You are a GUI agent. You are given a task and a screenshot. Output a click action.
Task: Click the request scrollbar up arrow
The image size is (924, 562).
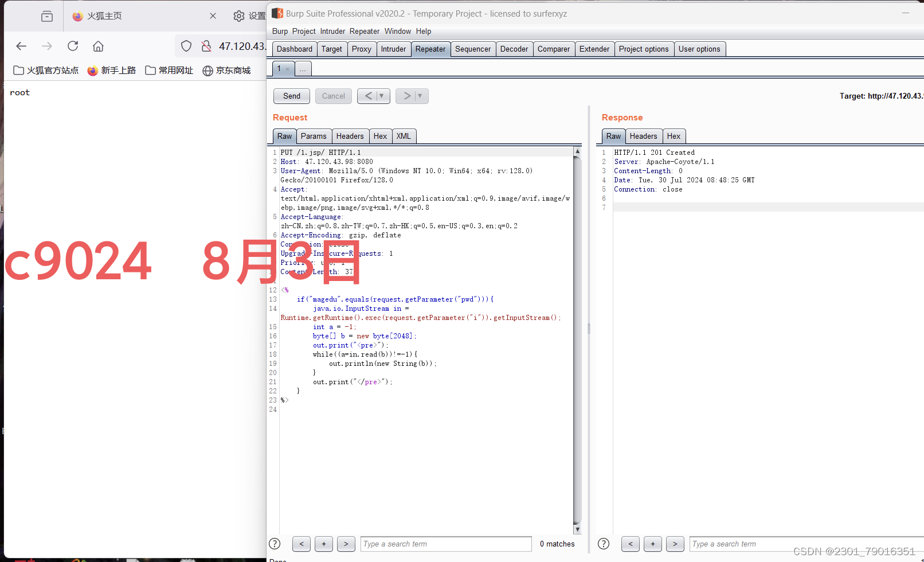(577, 151)
